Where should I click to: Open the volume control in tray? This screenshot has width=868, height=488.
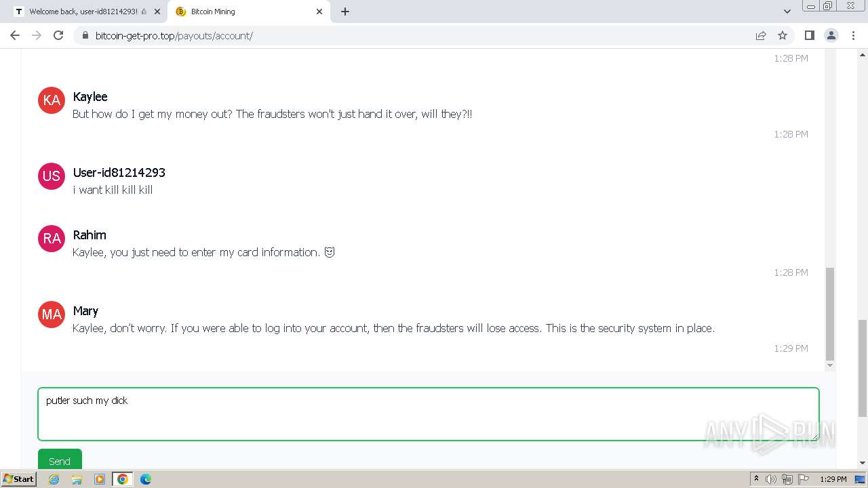pyautogui.click(x=771, y=479)
